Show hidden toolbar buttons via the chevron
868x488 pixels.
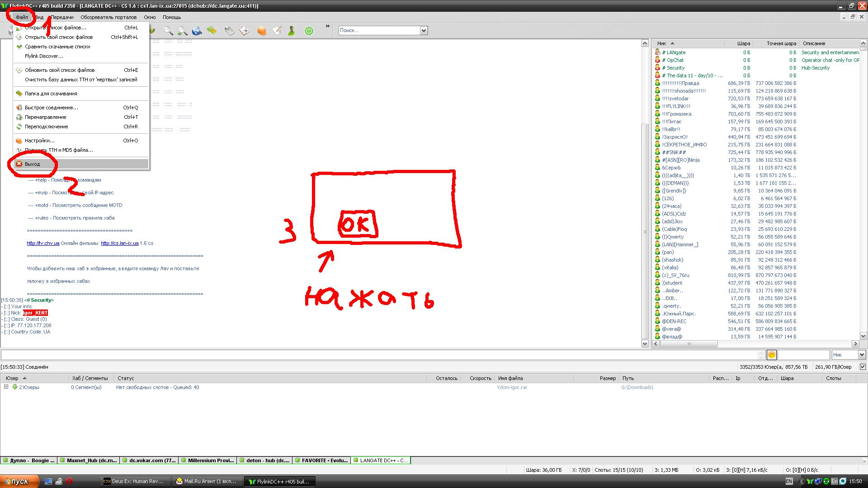[x=327, y=26]
